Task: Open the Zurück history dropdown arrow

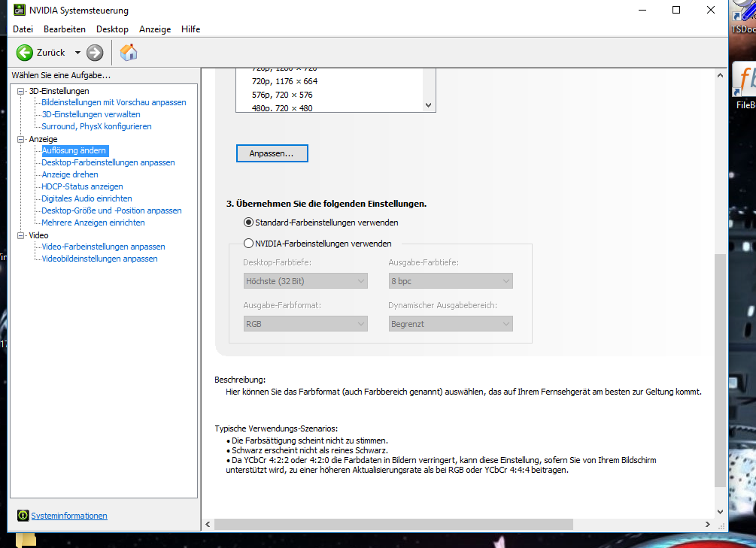Action: coord(77,53)
